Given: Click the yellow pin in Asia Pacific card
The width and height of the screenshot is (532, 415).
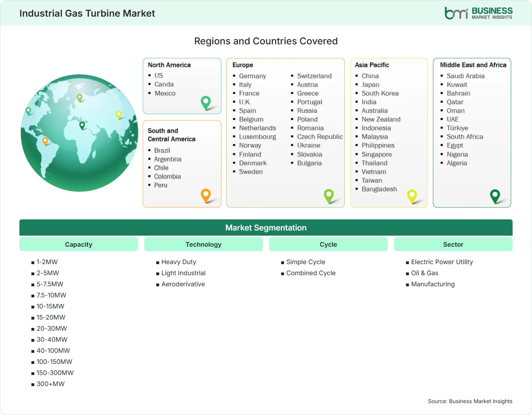Looking at the screenshot, I should (412, 196).
